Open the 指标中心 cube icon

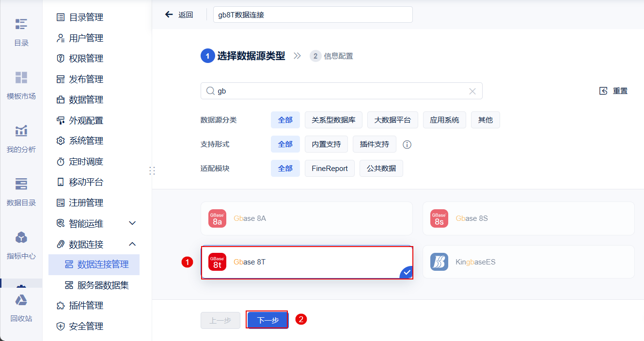tap(21, 237)
